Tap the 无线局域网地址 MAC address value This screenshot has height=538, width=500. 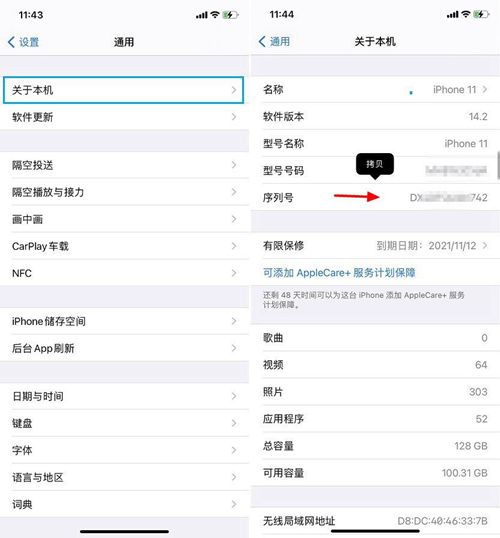tap(442, 521)
